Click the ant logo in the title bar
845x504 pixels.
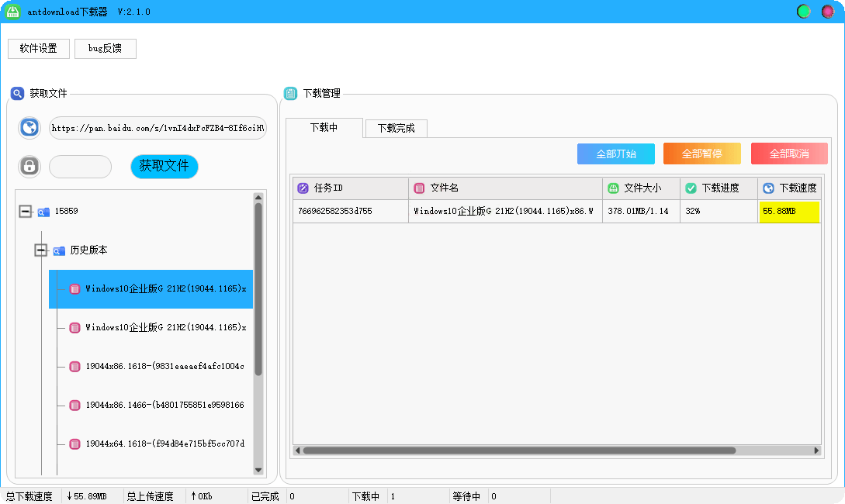tap(12, 12)
